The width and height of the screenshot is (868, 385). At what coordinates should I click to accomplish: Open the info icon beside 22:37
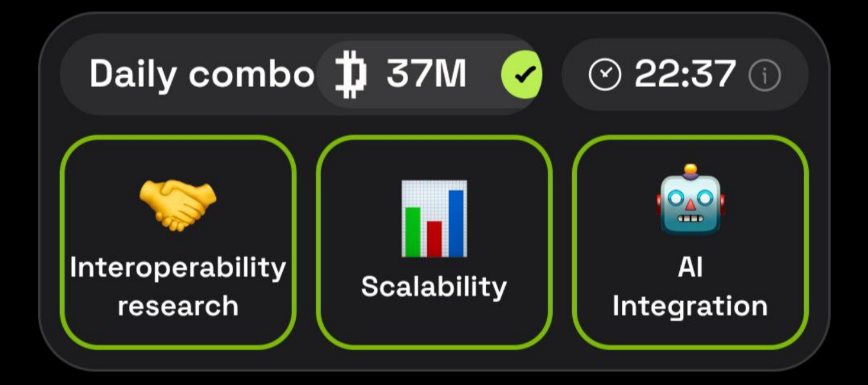pyautogui.click(x=764, y=76)
